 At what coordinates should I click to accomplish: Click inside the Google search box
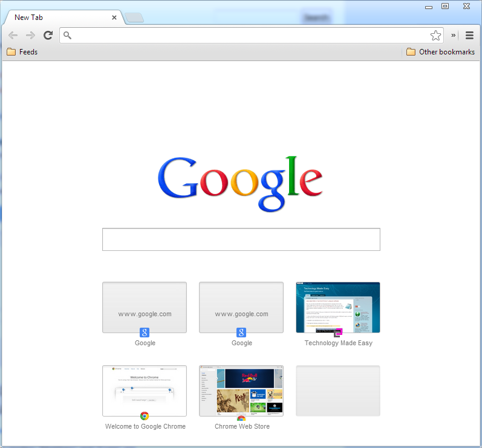point(241,239)
